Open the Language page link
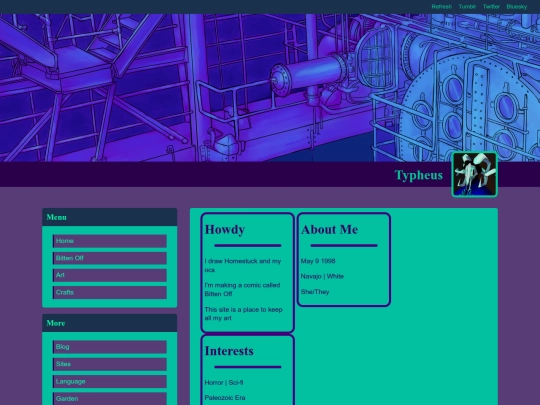Image resolution: width=540 pixels, height=405 pixels. click(x=110, y=382)
